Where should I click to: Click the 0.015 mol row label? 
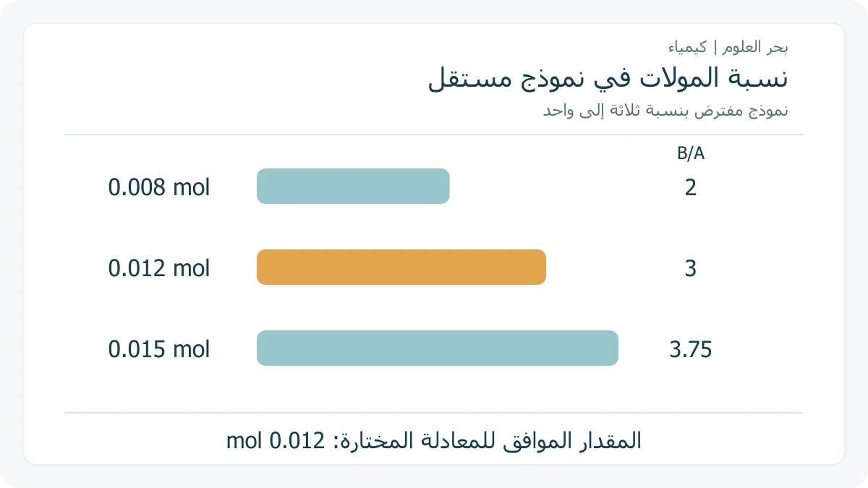(x=159, y=350)
